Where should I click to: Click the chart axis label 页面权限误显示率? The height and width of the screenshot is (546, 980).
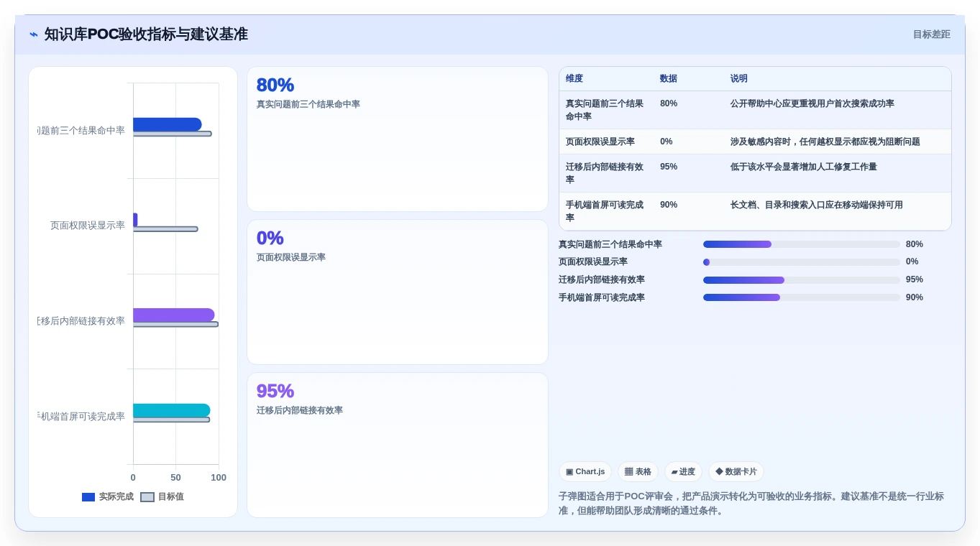click(88, 226)
